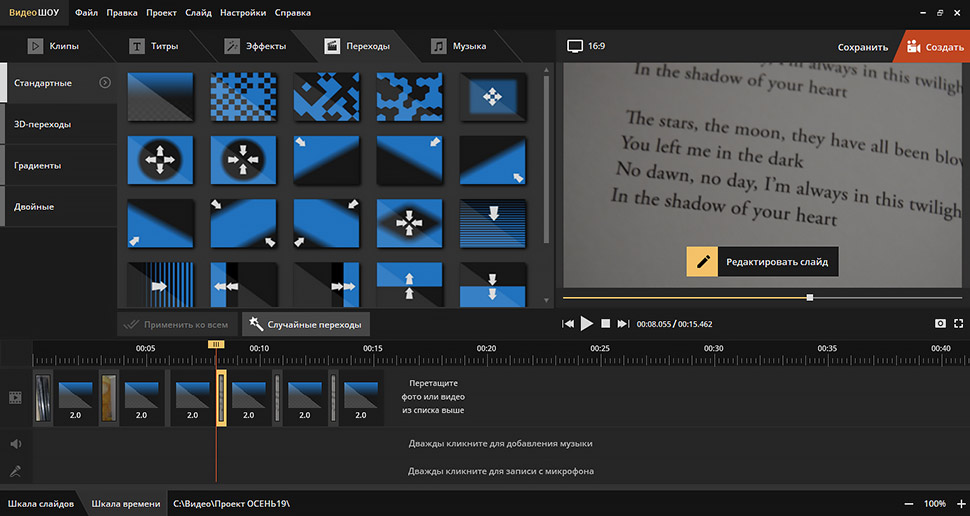Jump to the previous slide with rewind icon
The image size is (970, 516).
(x=568, y=324)
